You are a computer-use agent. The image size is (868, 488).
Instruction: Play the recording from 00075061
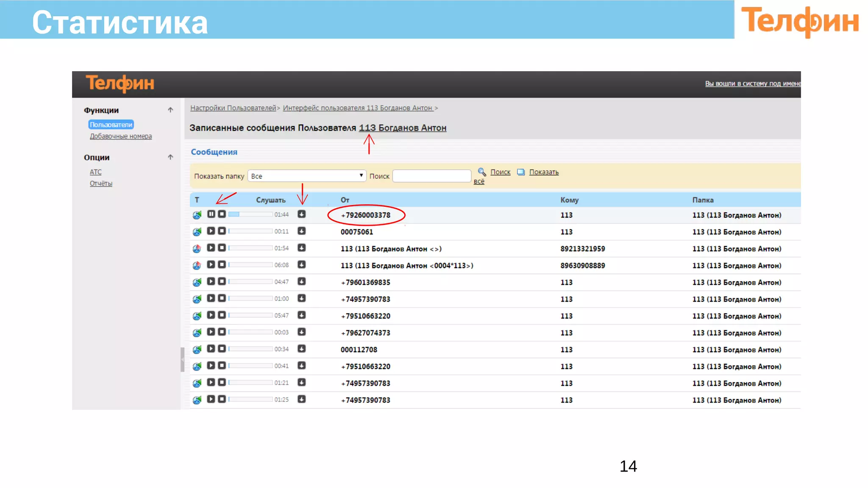211,231
